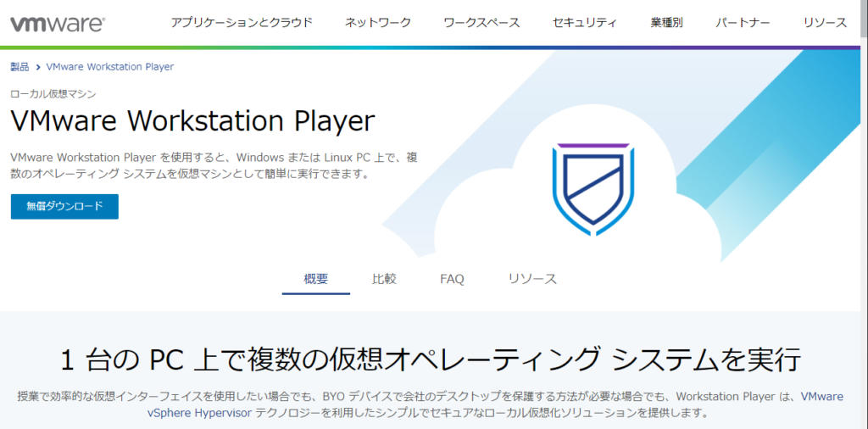The image size is (868, 429).
Task: Click the shield illustration in the cloud
Action: tap(593, 191)
